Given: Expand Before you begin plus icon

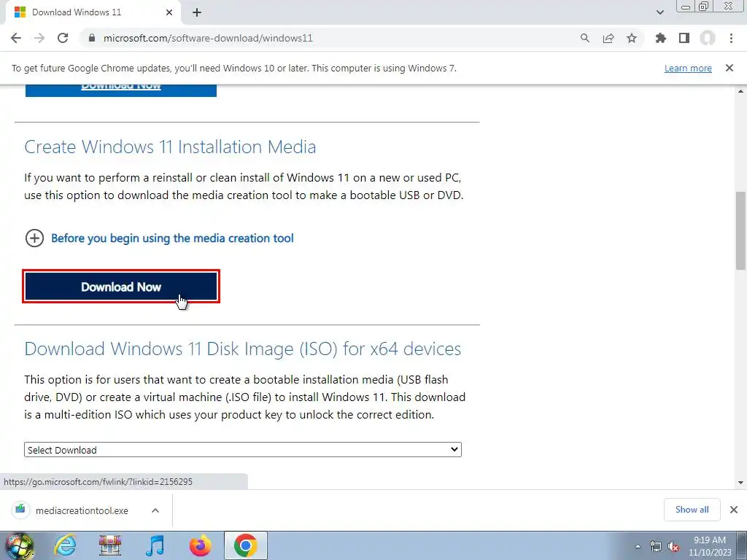Looking at the screenshot, I should click(x=34, y=238).
